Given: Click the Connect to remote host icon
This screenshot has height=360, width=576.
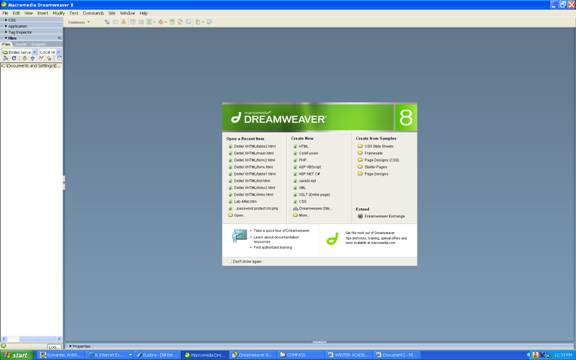Looking at the screenshot, I should (6, 58).
